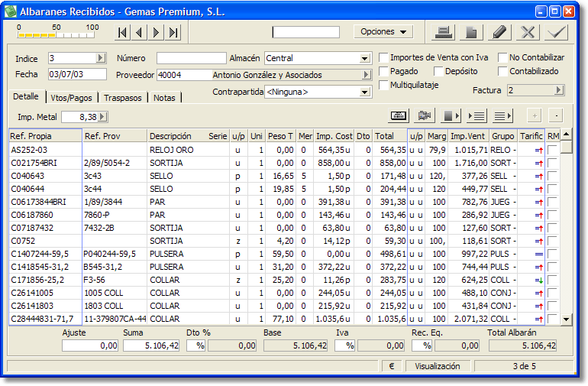Click the plus button to add line
Screen dimensions: 588x386
click(535, 116)
